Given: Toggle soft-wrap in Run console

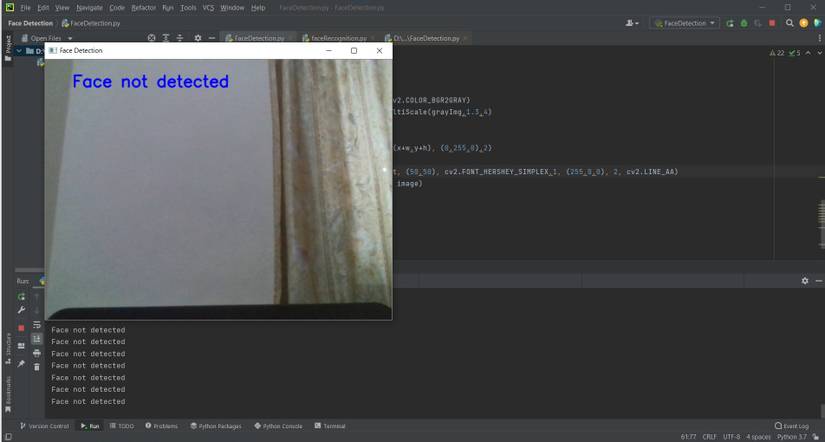Looking at the screenshot, I should (37, 325).
